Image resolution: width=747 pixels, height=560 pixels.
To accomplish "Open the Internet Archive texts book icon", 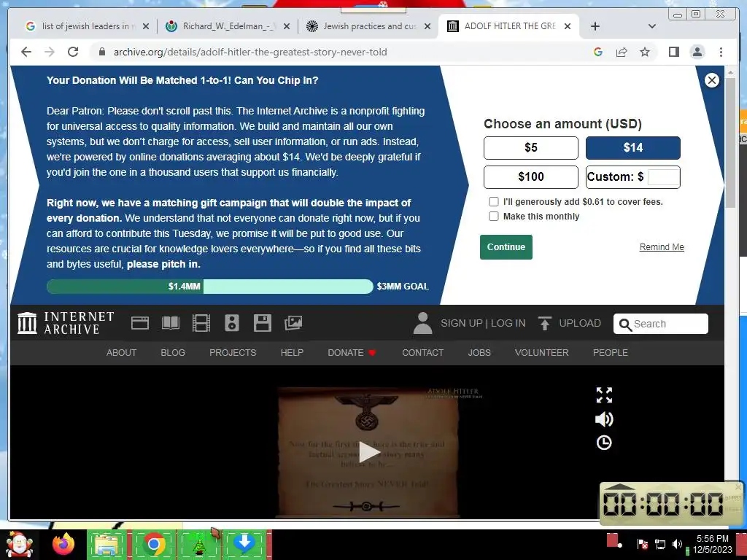I will [171, 323].
